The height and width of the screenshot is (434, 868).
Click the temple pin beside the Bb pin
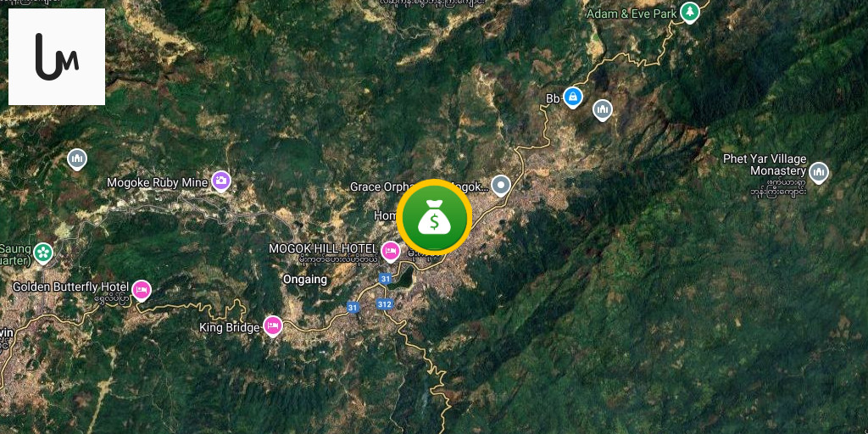603,109
